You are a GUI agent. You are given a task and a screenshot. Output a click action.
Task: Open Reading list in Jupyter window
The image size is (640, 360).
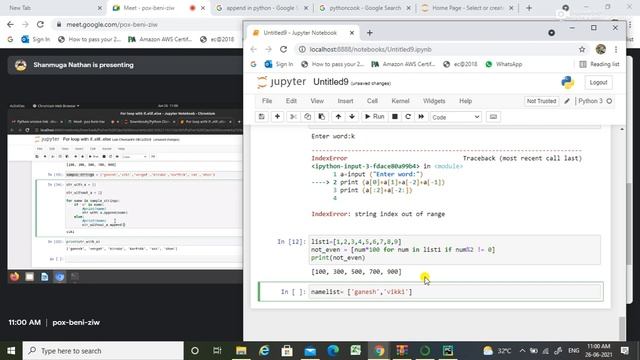pos(599,64)
